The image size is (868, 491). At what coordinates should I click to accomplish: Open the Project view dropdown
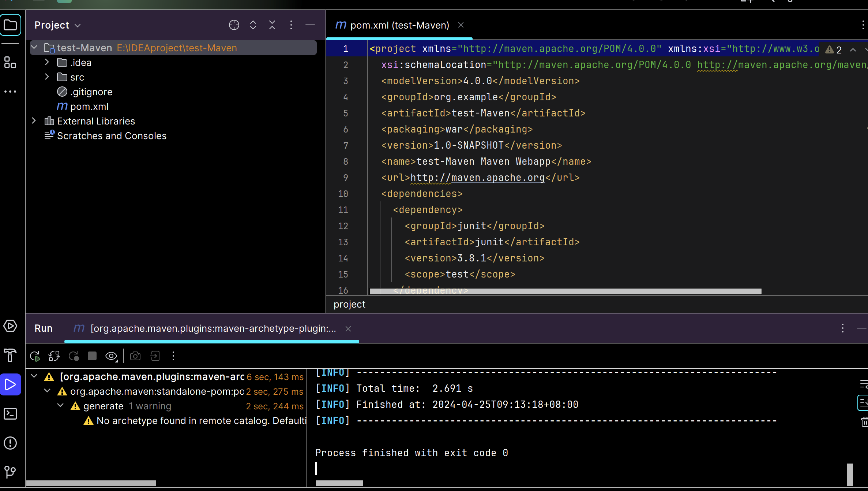(x=57, y=25)
